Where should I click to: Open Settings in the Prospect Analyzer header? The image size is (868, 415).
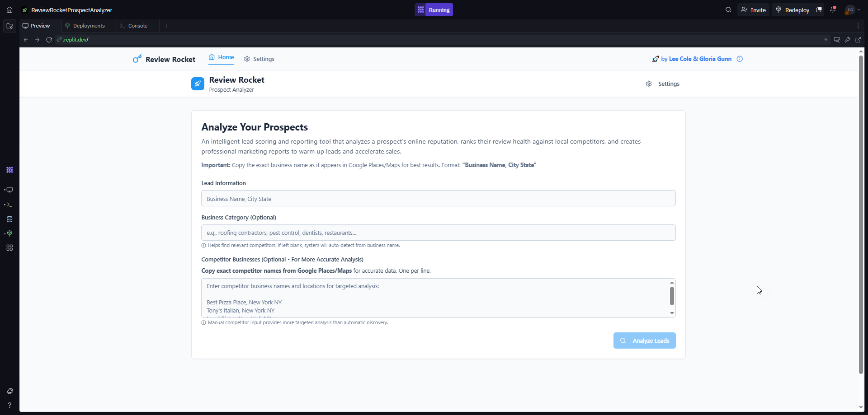click(x=663, y=84)
